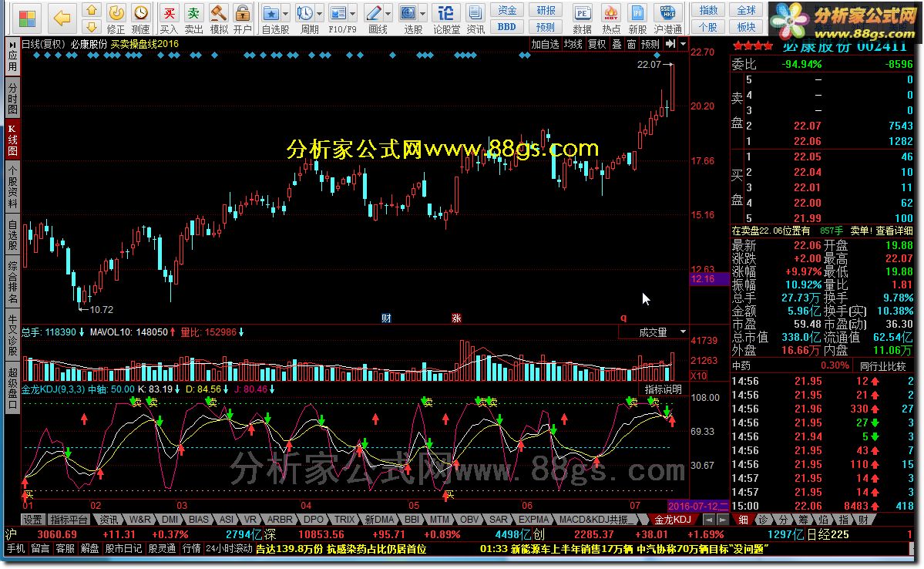Open the 修正 correction tool
This screenshot has height=569, width=924.
point(116,19)
